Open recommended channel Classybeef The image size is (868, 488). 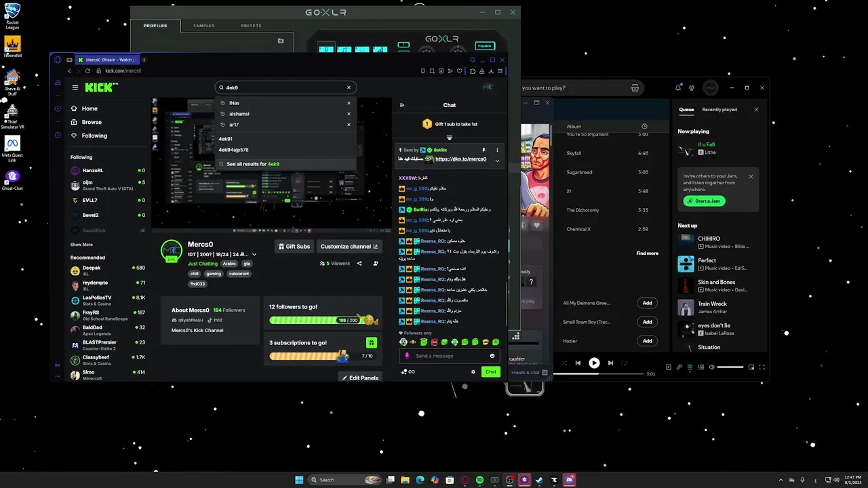pos(107,360)
